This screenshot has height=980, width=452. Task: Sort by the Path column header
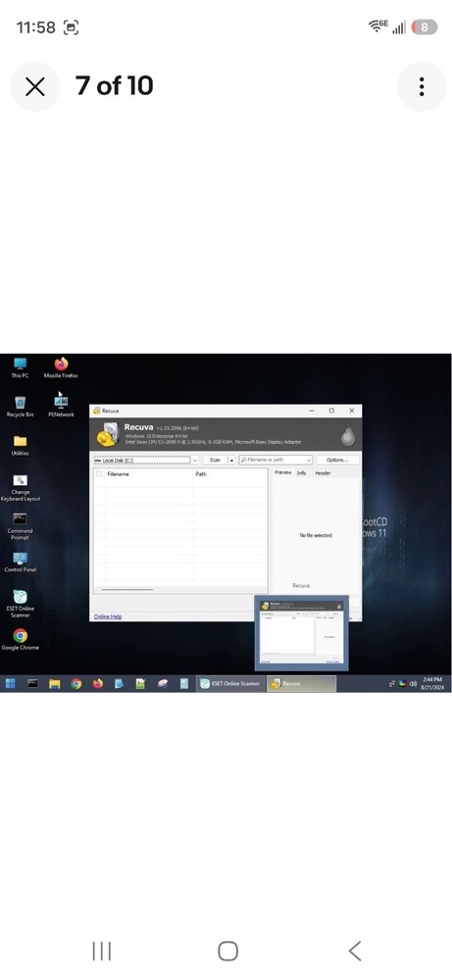click(230, 474)
